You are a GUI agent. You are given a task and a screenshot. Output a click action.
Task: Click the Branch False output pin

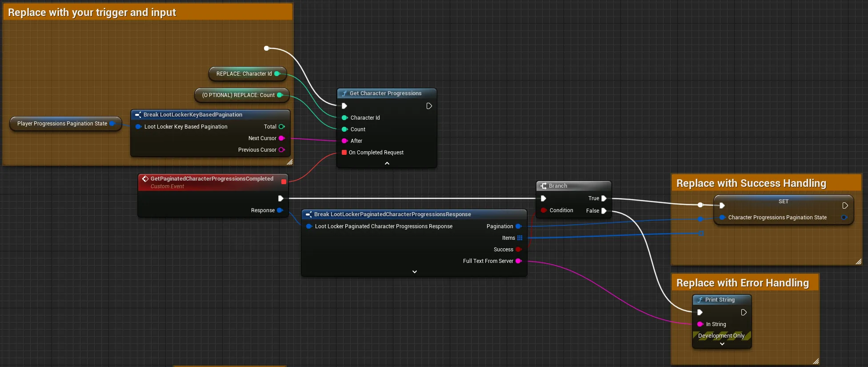click(x=604, y=211)
